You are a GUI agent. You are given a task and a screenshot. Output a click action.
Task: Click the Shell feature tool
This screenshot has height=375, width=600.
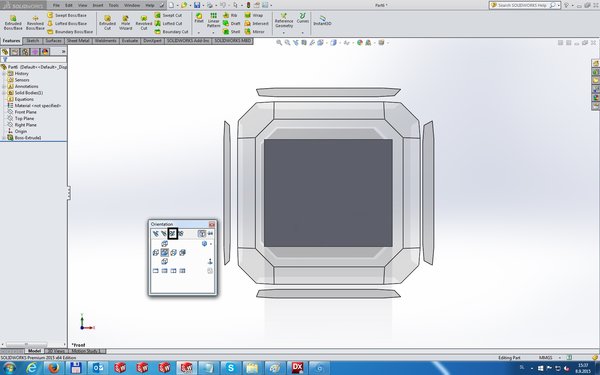point(232,32)
